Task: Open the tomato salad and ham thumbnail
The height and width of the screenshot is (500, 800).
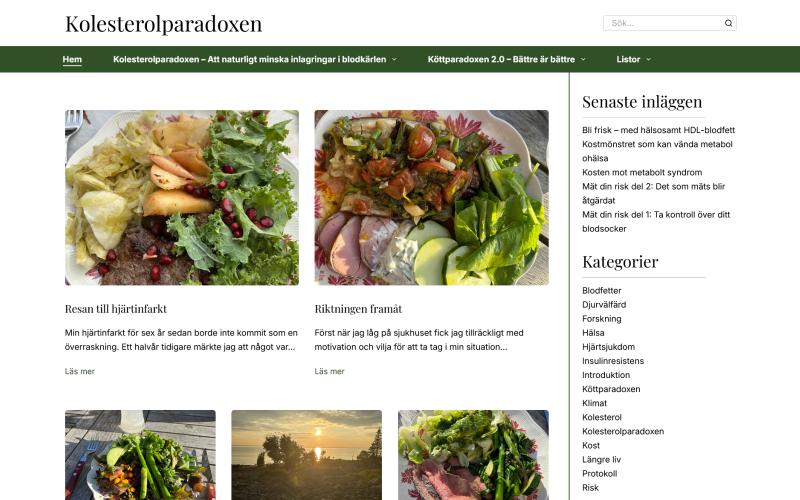Action: [x=432, y=197]
